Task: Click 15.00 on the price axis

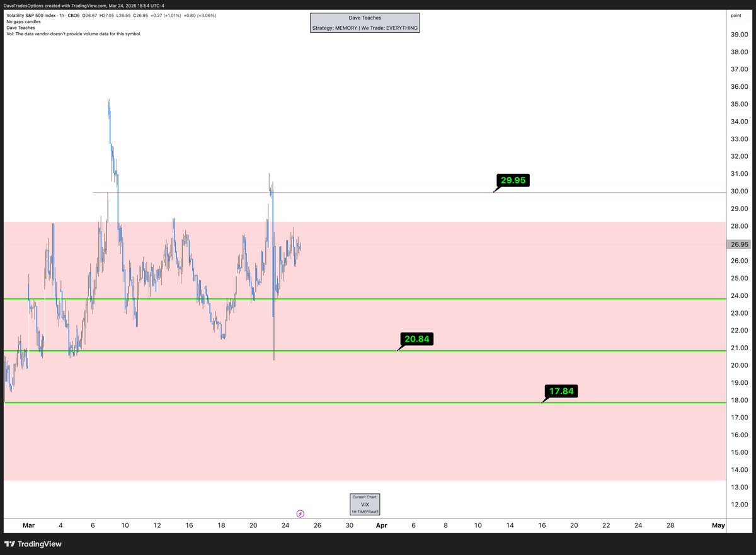Action: pyautogui.click(x=738, y=452)
